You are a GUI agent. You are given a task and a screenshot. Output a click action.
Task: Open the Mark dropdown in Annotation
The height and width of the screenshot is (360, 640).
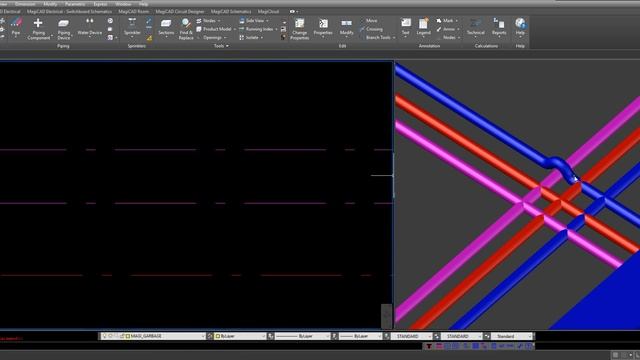pos(447,20)
